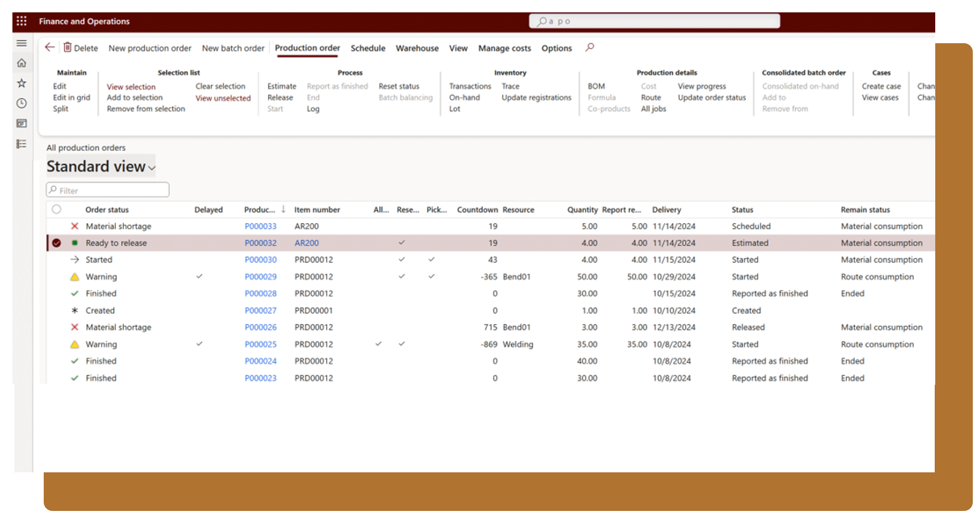This screenshot has height=531, width=980.
Task: Switch to the Schedule tab
Action: [x=368, y=48]
